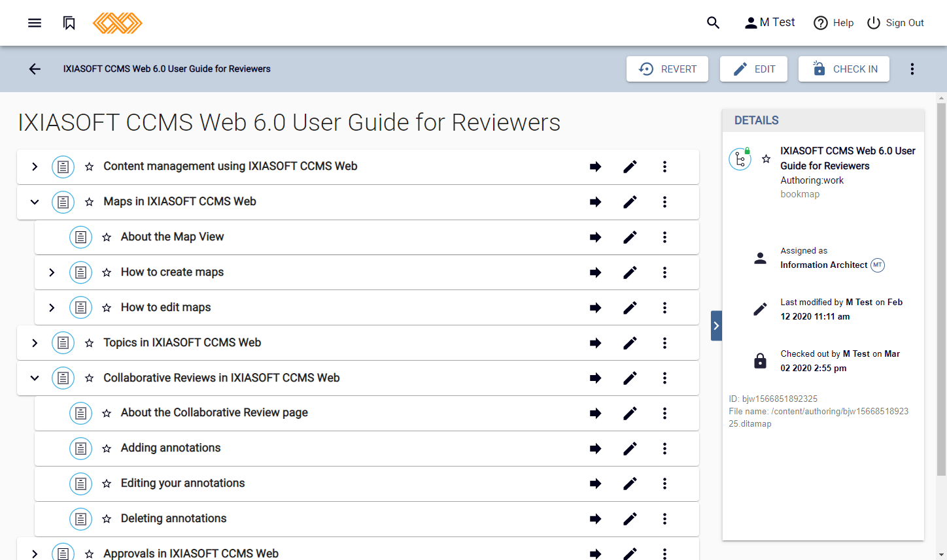Click the Editing your annotations title
Screen dimensions: 947x560
tap(183, 484)
